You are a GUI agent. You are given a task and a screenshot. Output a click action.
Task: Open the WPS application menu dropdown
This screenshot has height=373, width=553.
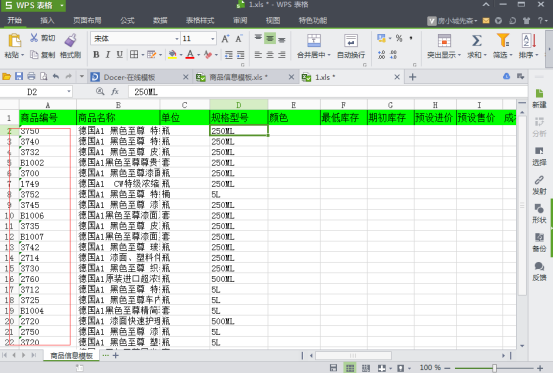click(x=62, y=6)
